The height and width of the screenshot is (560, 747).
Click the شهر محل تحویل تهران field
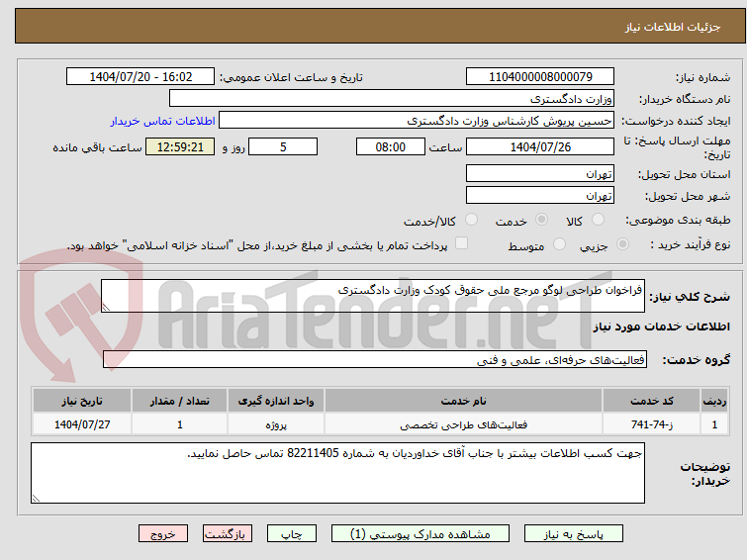point(540,195)
